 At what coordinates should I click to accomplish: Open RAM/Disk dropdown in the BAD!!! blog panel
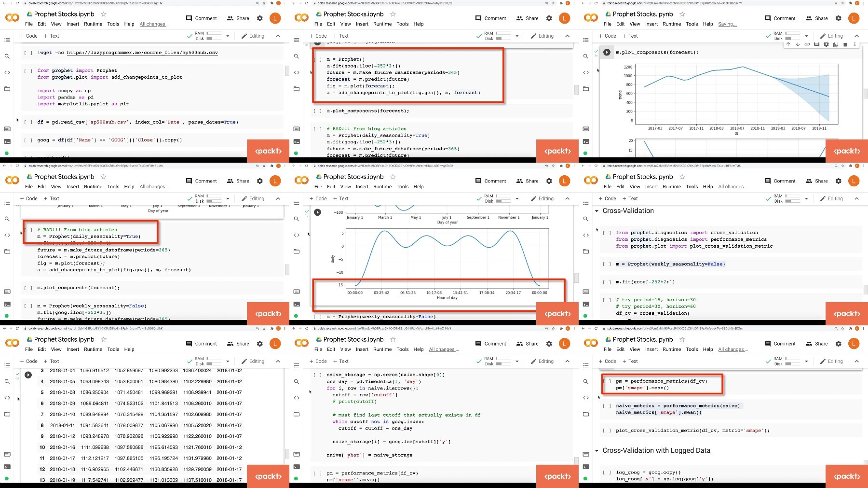(x=228, y=198)
